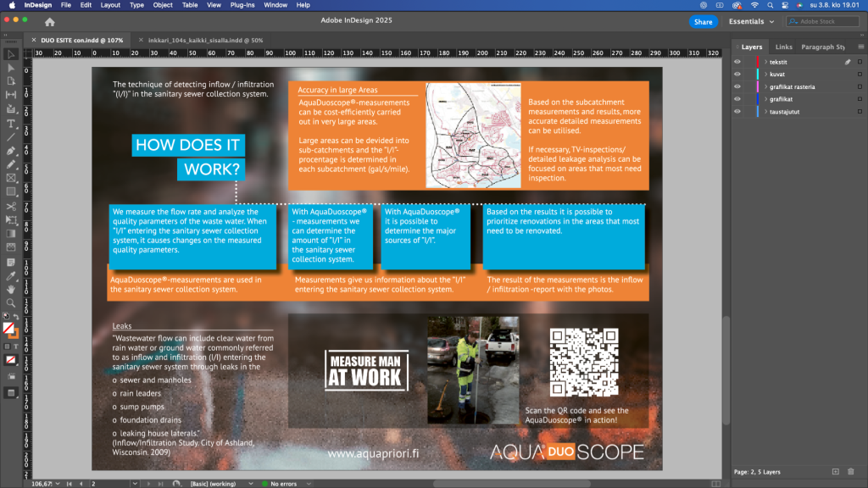The height and width of the screenshot is (488, 868).
Task: Select the Line tool
Action: [x=10, y=137]
